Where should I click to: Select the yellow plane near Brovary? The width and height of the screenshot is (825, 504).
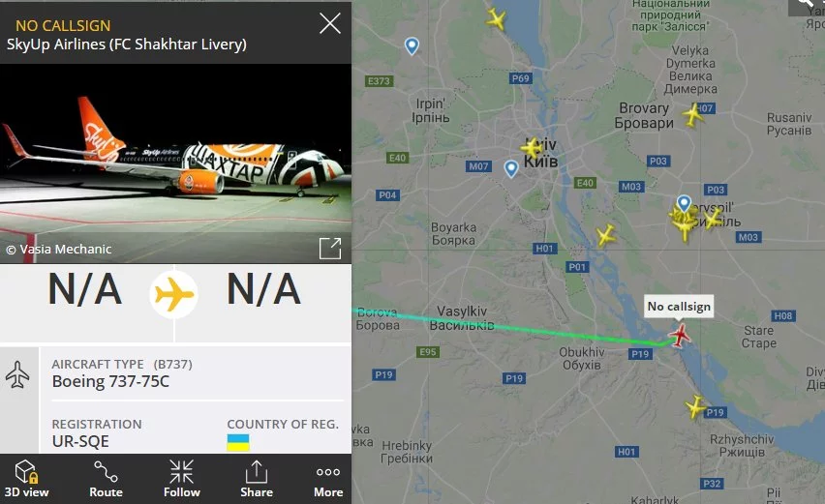pyautogui.click(x=693, y=114)
